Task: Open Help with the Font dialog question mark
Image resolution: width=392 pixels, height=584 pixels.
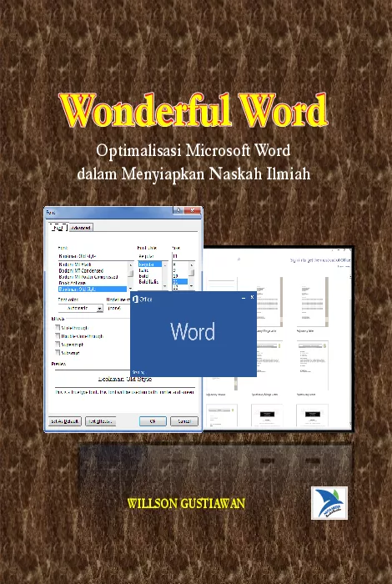Action: pyautogui.click(x=178, y=211)
